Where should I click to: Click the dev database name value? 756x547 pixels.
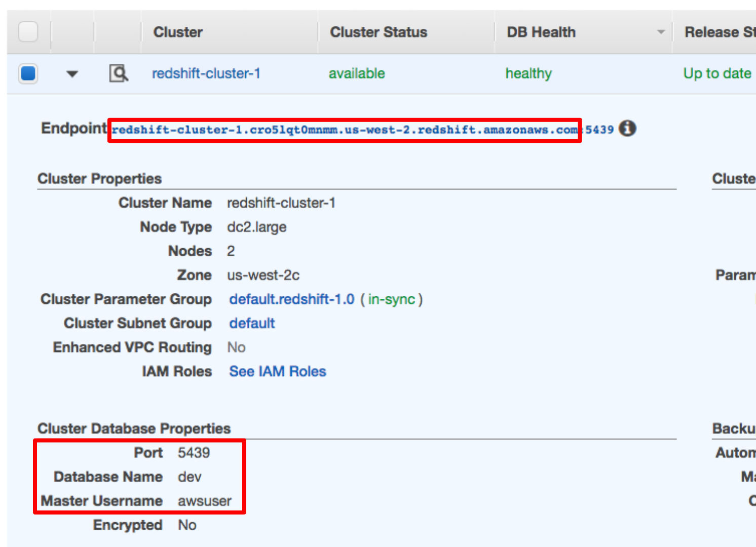pyautogui.click(x=190, y=477)
